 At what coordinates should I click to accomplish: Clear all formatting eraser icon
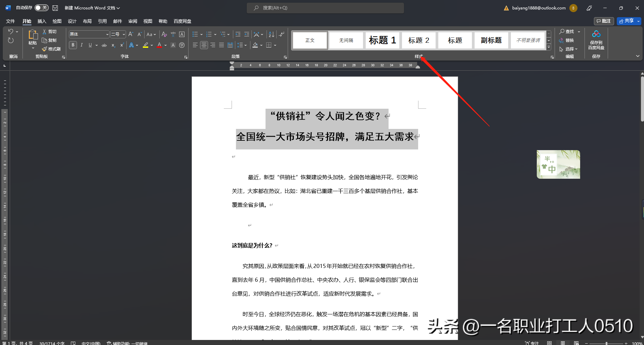[x=164, y=34]
